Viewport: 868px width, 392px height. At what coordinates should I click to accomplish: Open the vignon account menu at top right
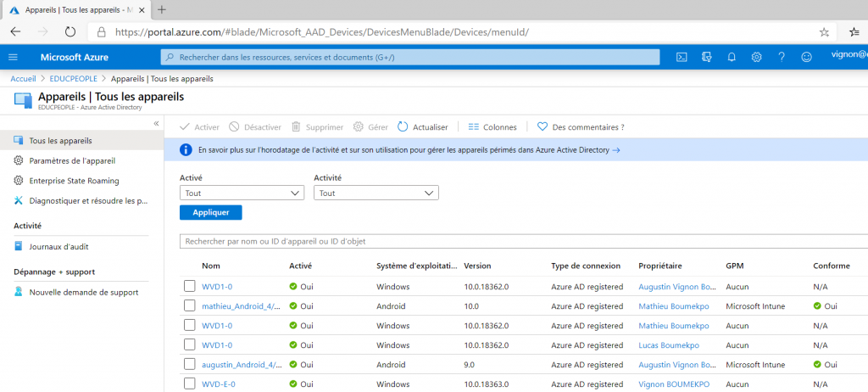(849, 54)
